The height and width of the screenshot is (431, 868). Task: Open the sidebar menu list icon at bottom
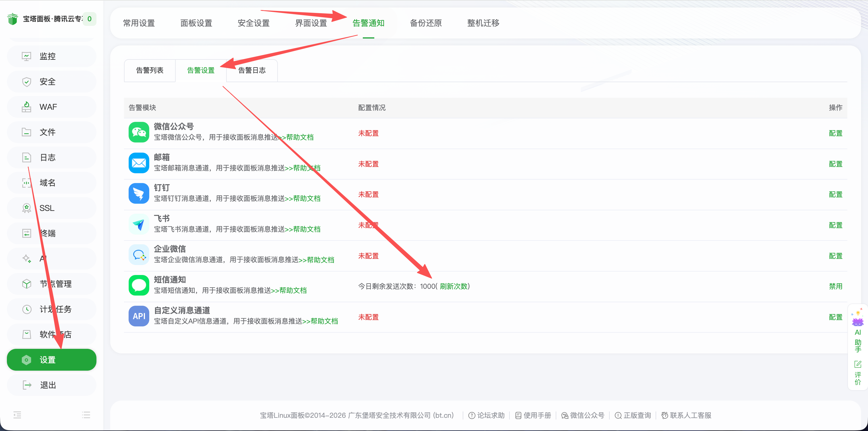pyautogui.click(x=86, y=415)
